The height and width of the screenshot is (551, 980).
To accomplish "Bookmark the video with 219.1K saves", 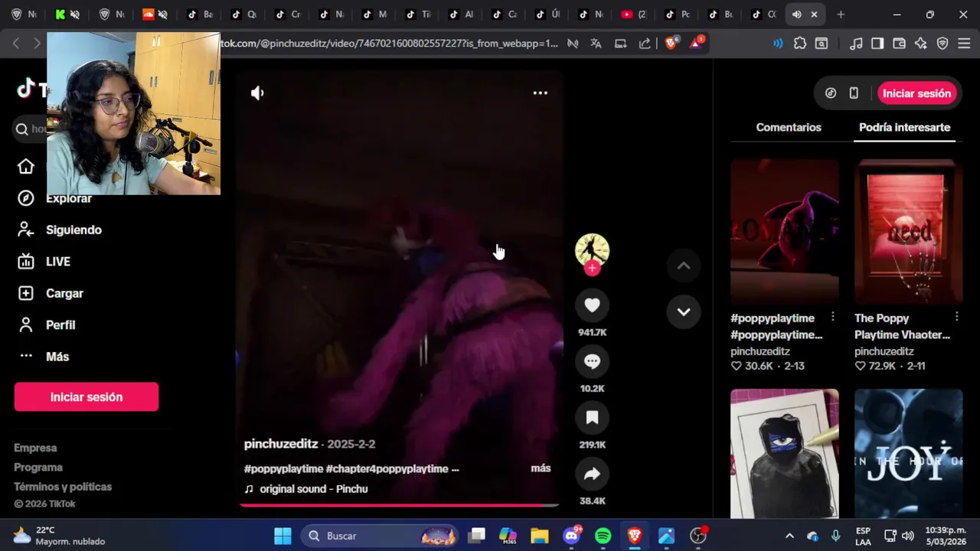I will click(x=592, y=418).
